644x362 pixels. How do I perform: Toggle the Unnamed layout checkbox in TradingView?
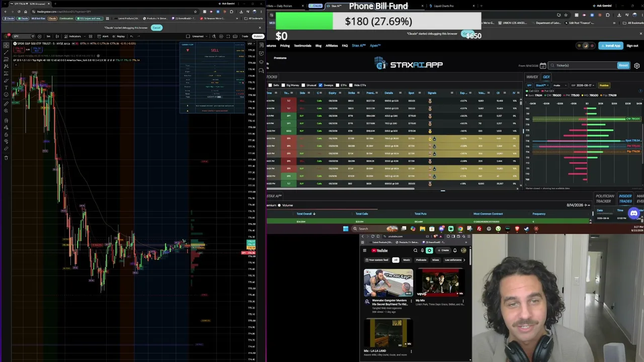click(188, 36)
